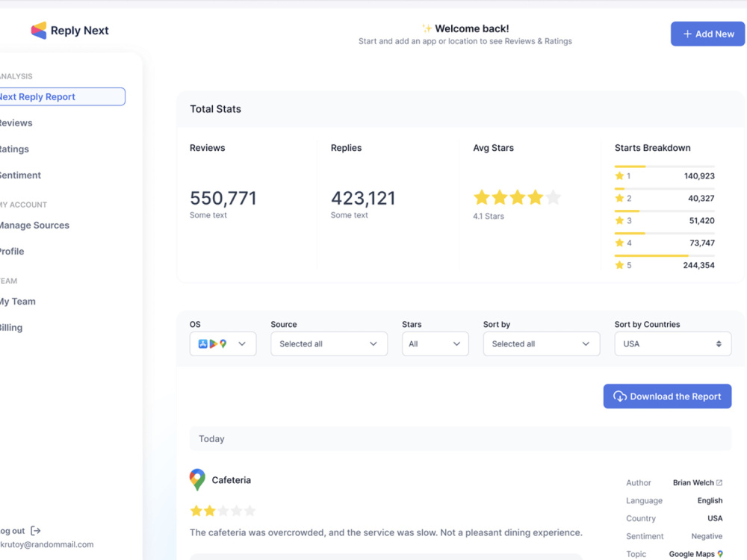Click the star icon for 4-star breakdown row
This screenshot has height=560, width=747.
619,243
